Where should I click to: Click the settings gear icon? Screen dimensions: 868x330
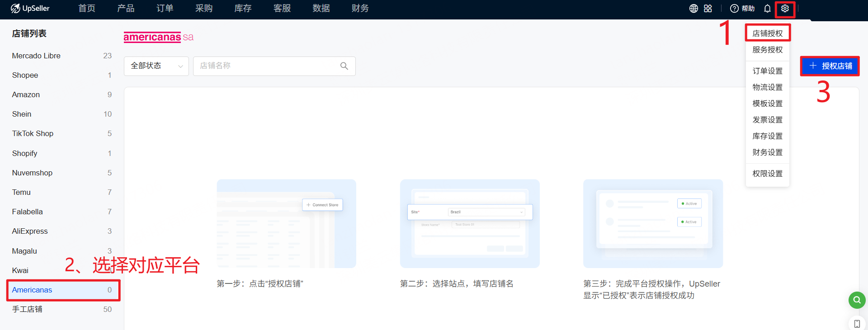pyautogui.click(x=785, y=9)
